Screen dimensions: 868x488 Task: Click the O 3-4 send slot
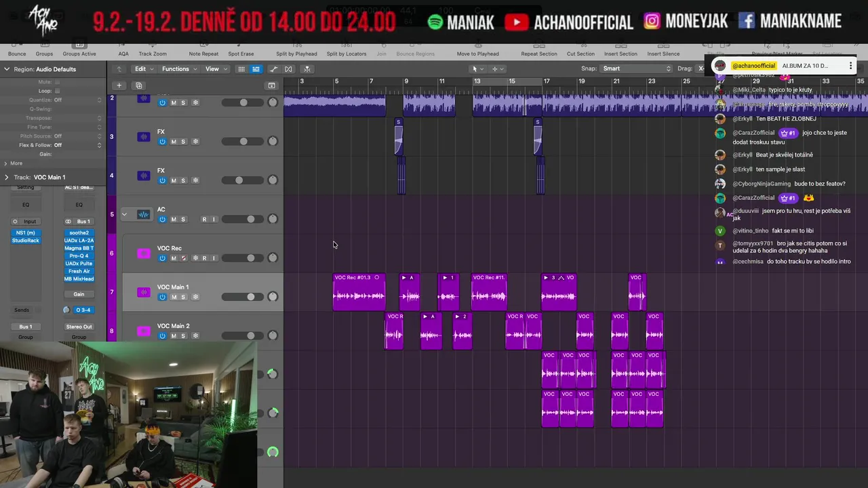point(83,310)
